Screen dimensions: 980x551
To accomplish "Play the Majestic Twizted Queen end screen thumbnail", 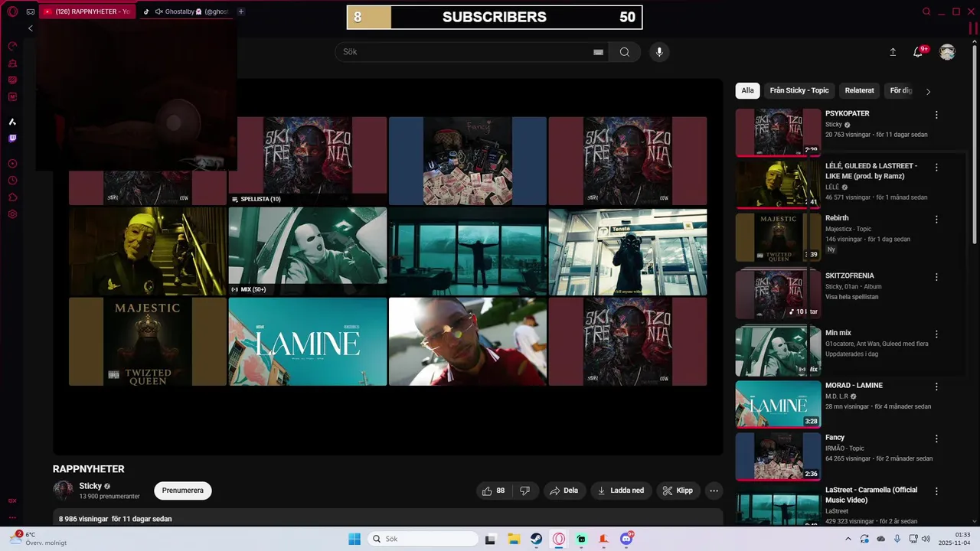I will pyautogui.click(x=148, y=341).
